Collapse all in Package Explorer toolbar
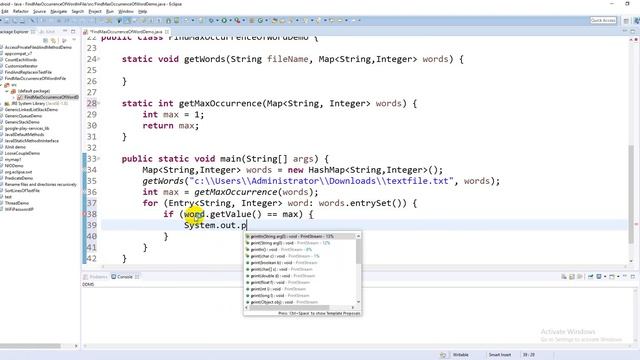Viewport: 640px width, 360px height. tap(46, 40)
